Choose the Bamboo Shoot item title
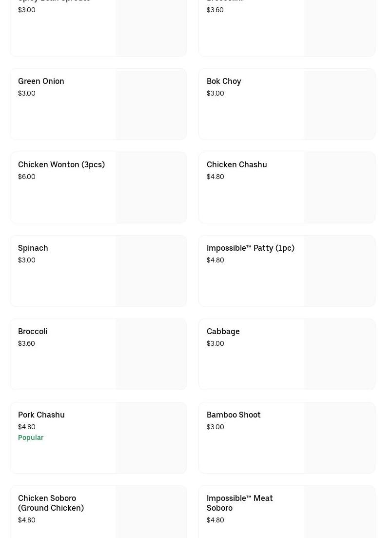This screenshot has height=538, width=392. coord(234,415)
